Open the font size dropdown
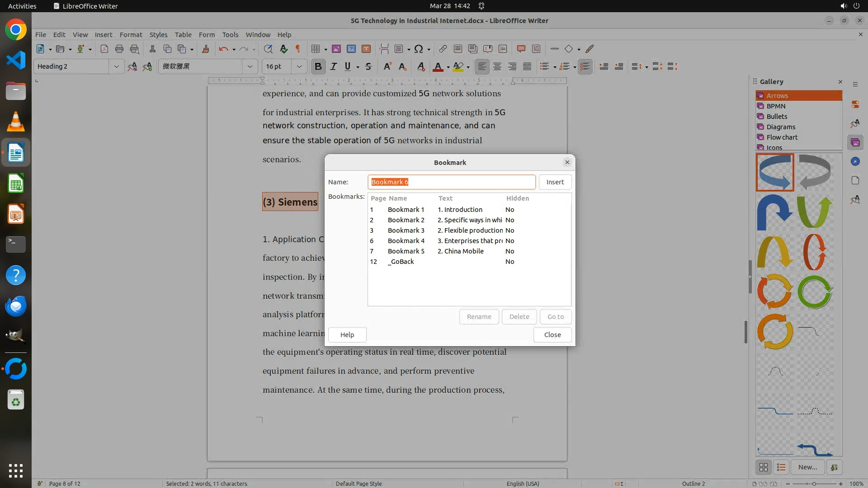The height and width of the screenshot is (488, 868). click(299, 66)
